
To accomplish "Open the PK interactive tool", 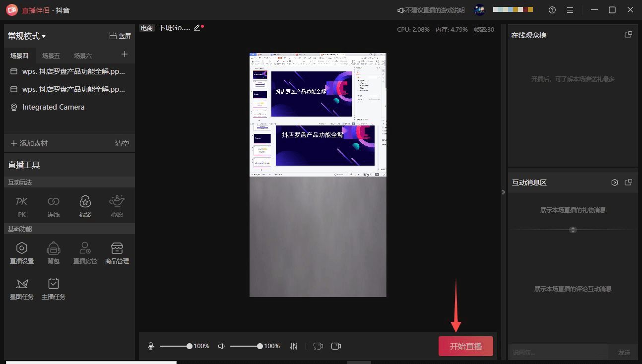I will pos(22,206).
